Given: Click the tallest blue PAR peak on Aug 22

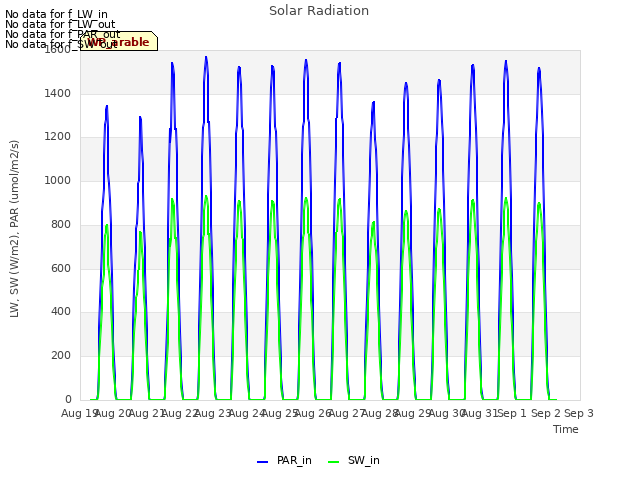Looking at the screenshot, I should point(206,57).
